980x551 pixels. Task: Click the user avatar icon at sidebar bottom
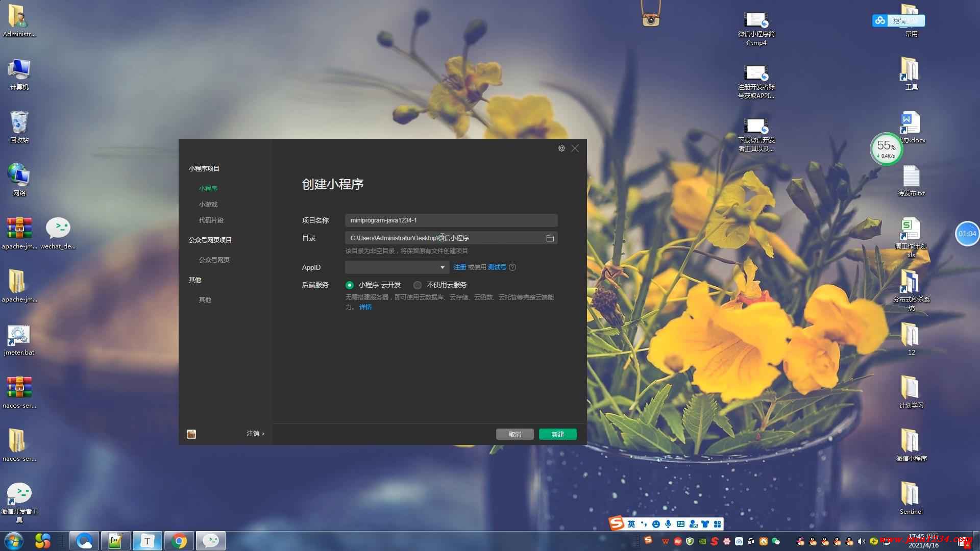[x=191, y=434]
